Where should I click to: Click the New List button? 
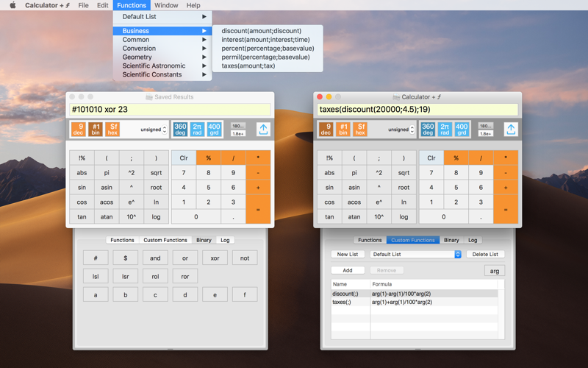[347, 255]
